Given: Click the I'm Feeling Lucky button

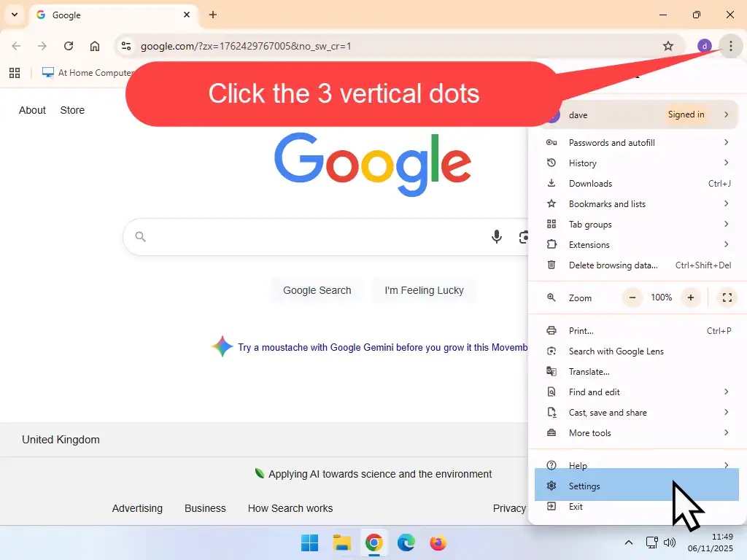Looking at the screenshot, I should point(424,289).
